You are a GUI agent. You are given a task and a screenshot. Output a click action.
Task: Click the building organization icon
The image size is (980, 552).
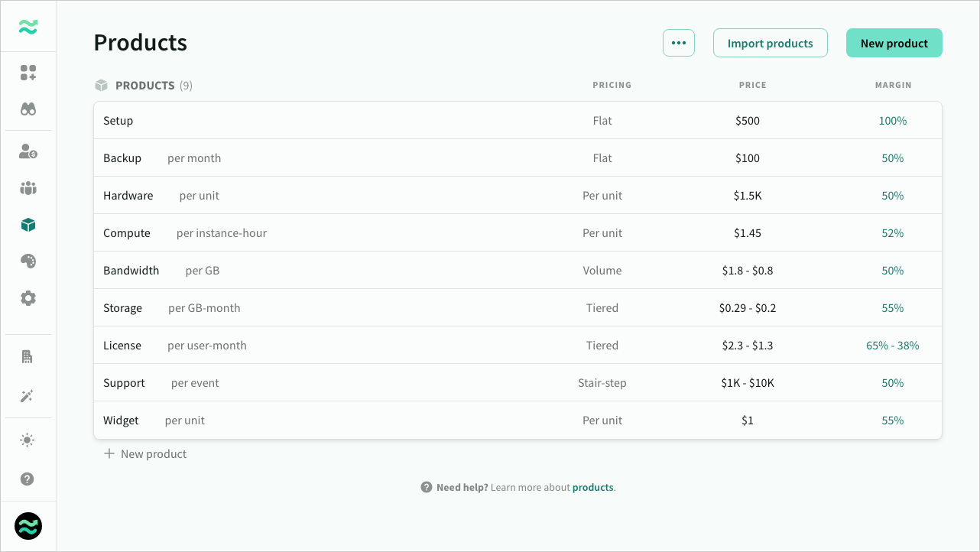pos(28,356)
